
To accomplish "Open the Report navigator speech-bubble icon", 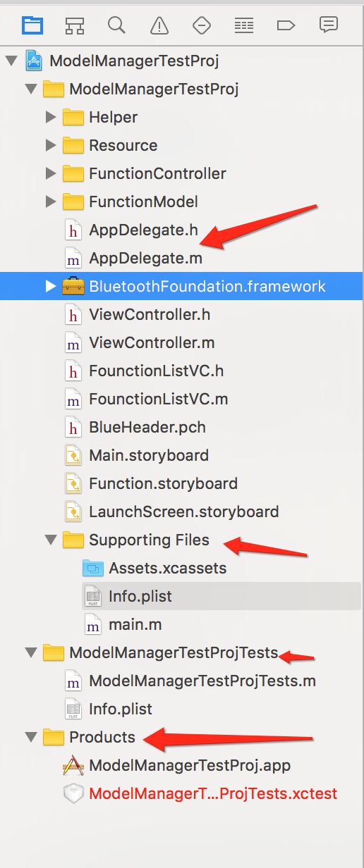I will [328, 25].
